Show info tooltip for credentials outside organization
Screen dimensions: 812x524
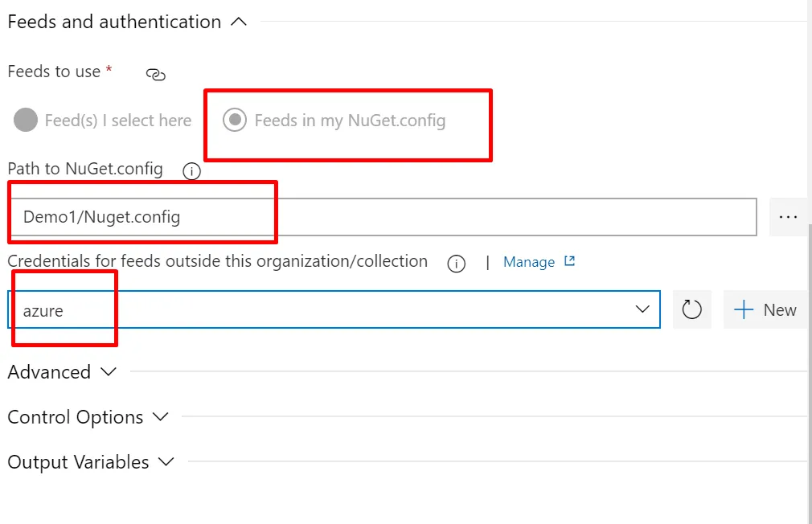pos(457,264)
